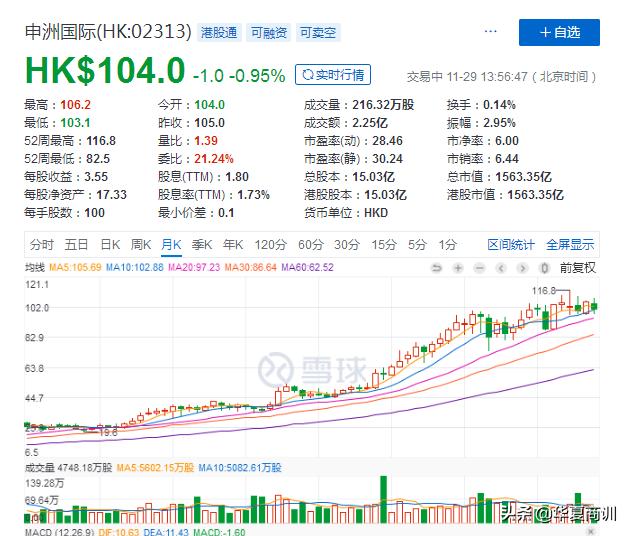
Task: Open the 前复权 price adjustment dropdown
Action: coord(578,268)
